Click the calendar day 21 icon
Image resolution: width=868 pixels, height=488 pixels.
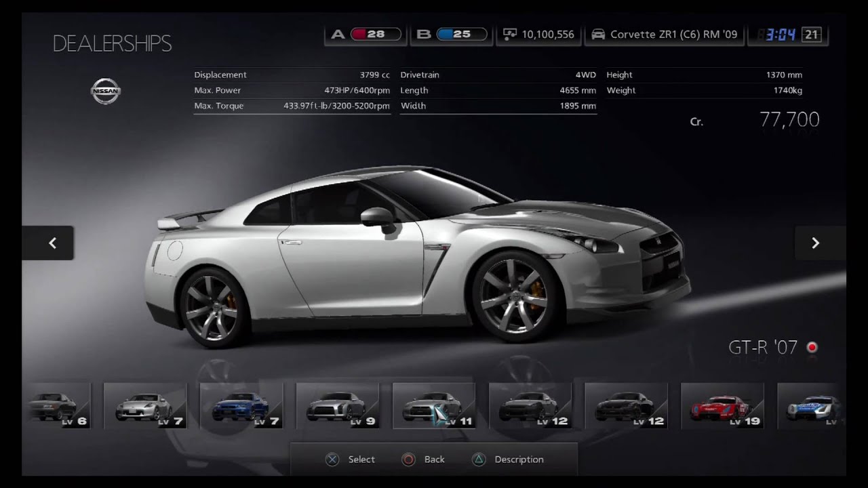pos(811,35)
